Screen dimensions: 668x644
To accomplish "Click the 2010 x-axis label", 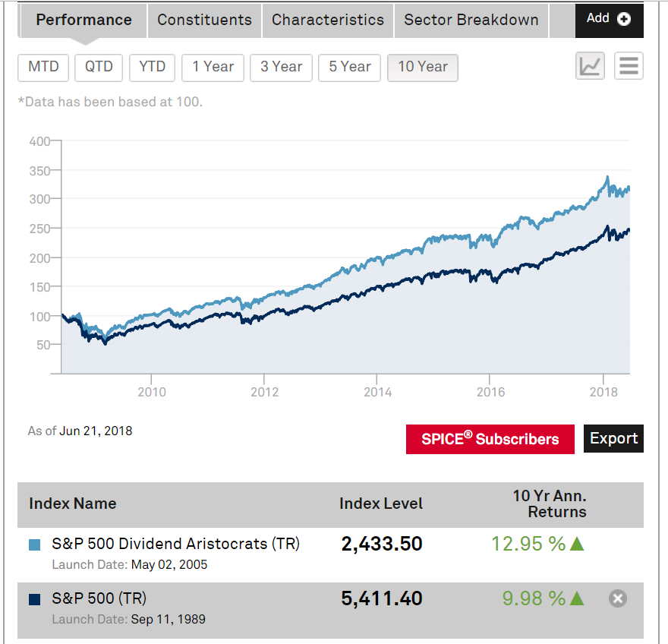I will tap(152, 392).
